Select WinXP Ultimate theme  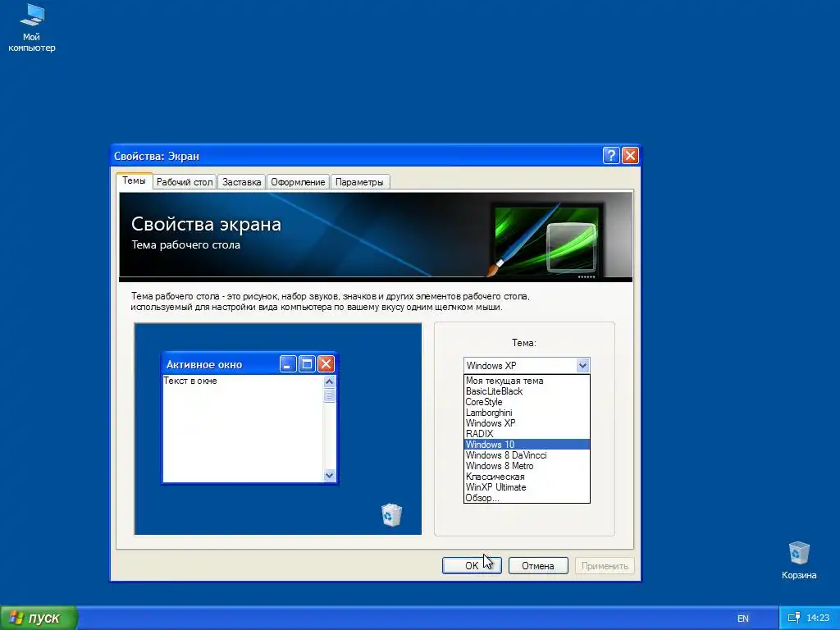527,487
